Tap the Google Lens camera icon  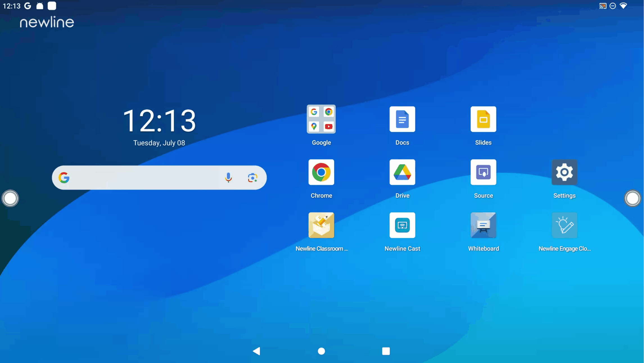[x=252, y=178]
